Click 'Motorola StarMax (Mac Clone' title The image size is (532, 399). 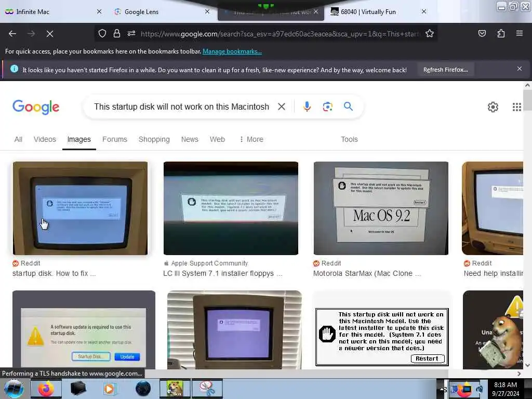[x=367, y=273]
